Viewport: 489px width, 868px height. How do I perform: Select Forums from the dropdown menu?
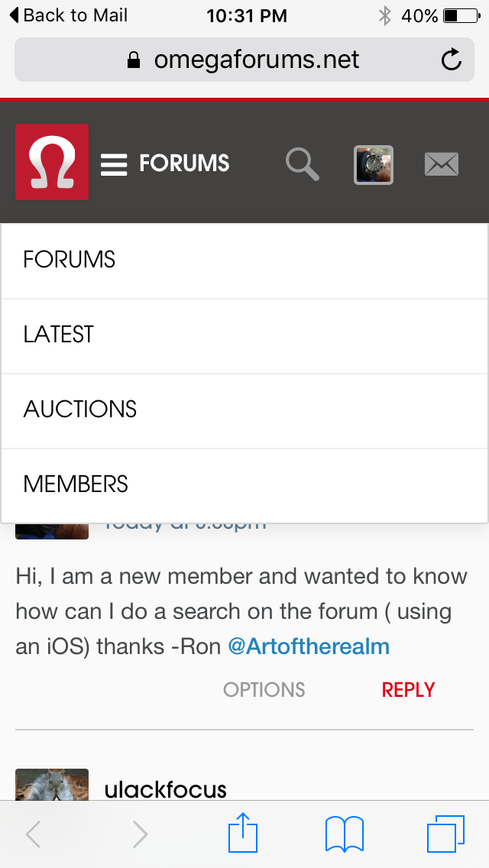click(x=70, y=260)
